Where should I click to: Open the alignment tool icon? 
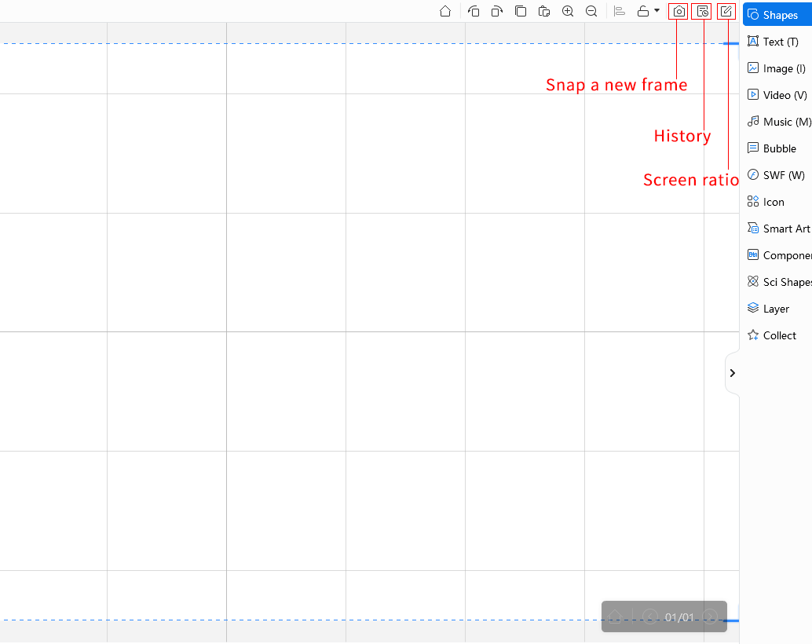click(619, 11)
